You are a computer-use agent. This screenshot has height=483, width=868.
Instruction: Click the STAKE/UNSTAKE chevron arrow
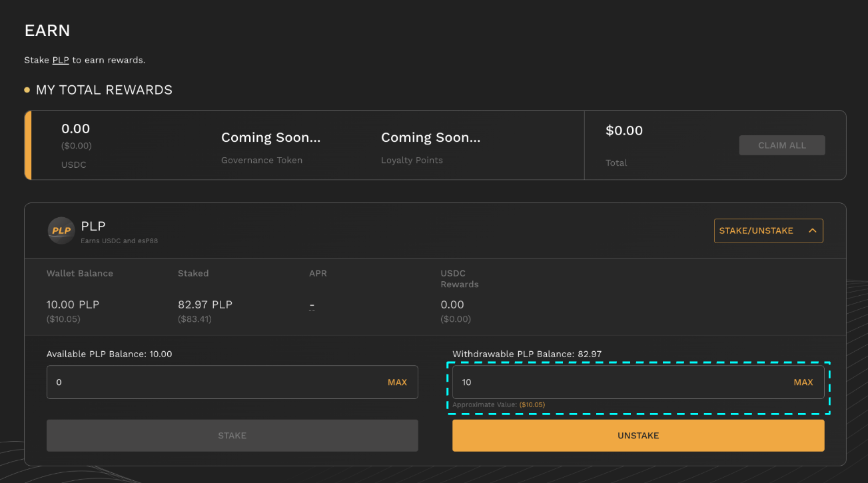pyautogui.click(x=812, y=231)
